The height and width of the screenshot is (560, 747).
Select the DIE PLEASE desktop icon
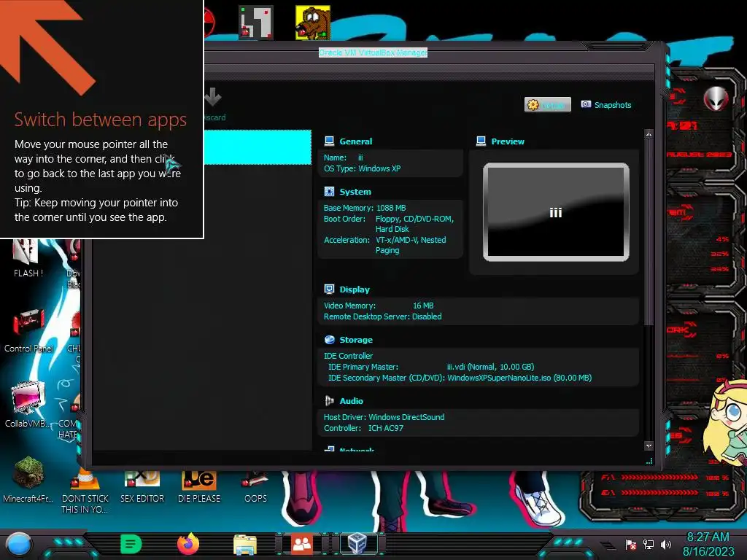coord(199,486)
